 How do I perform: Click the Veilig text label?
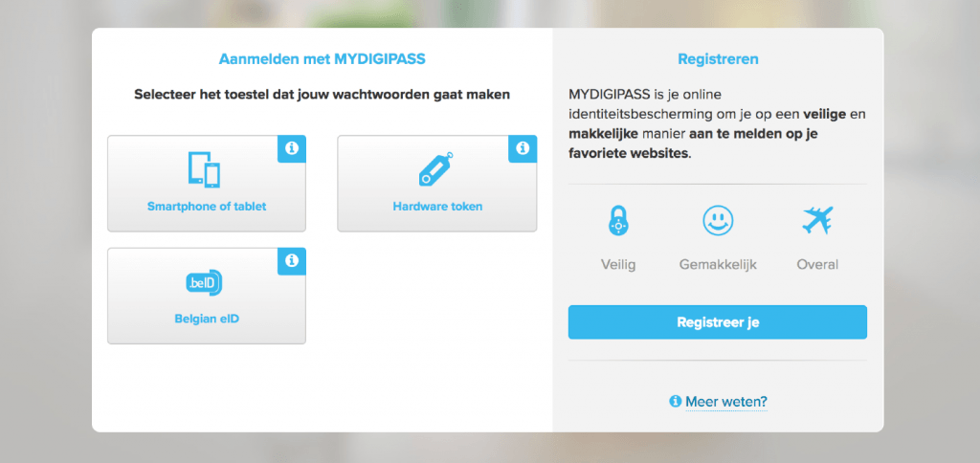click(x=617, y=264)
